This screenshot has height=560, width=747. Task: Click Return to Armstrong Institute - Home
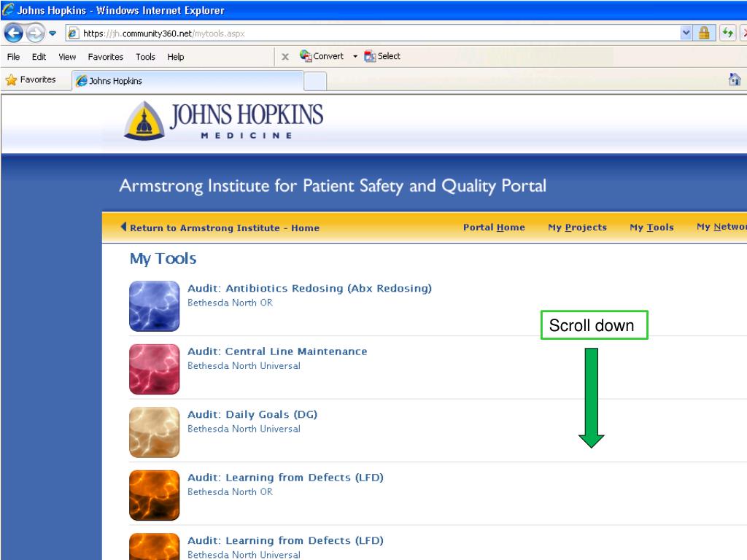[x=220, y=227]
